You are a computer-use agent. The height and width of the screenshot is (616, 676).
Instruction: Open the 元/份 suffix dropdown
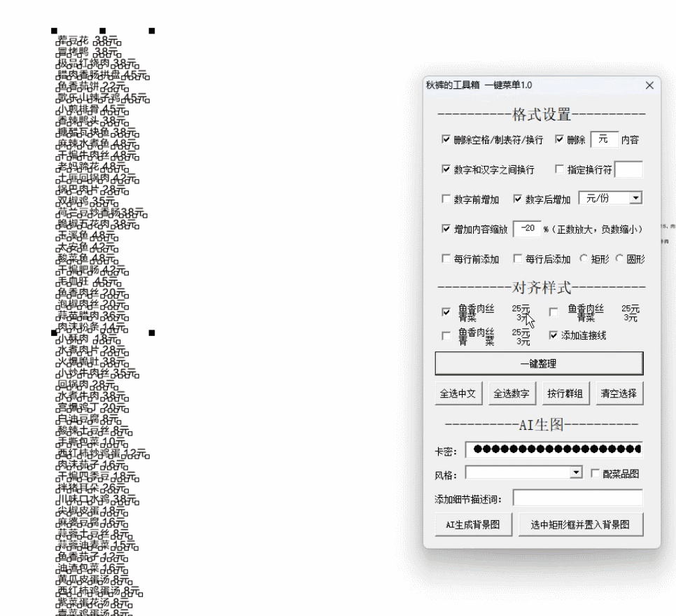point(635,199)
